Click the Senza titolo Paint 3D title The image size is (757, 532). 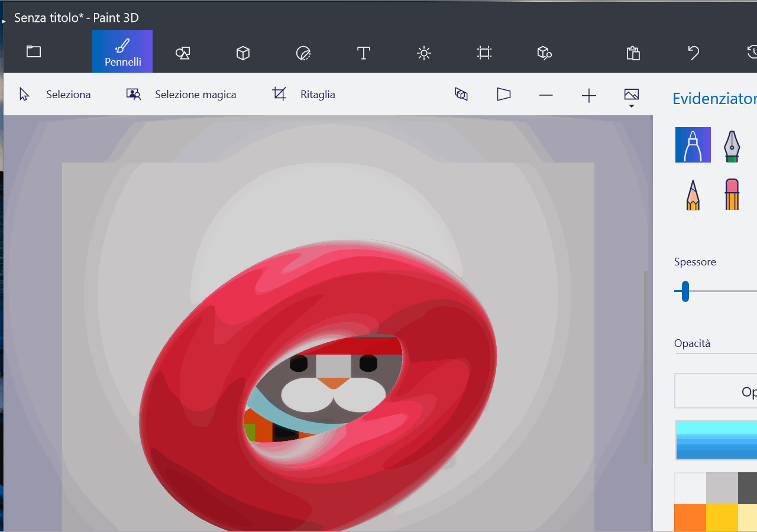coord(76,18)
